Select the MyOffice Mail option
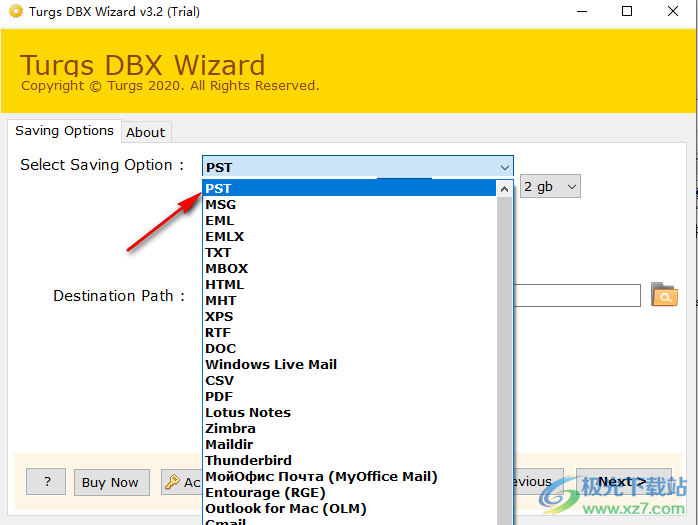The width and height of the screenshot is (698, 525). [349, 476]
